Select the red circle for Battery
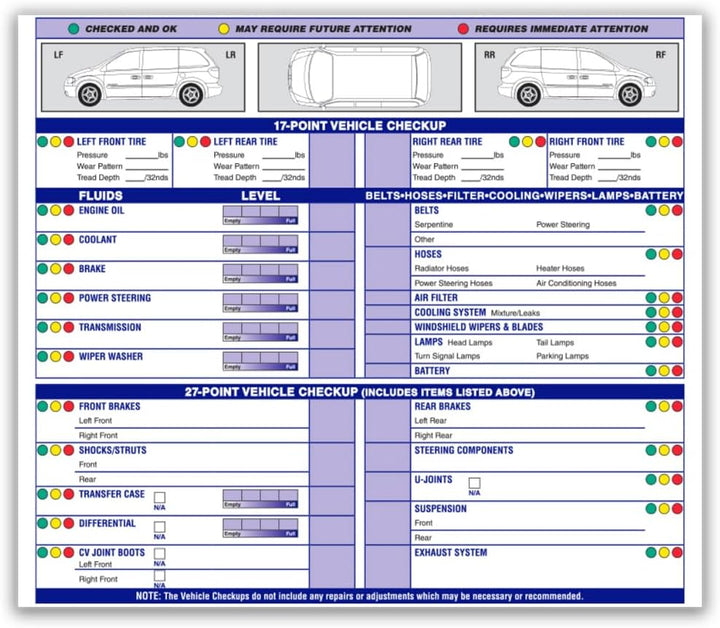This screenshot has width=720, height=628. [677, 370]
